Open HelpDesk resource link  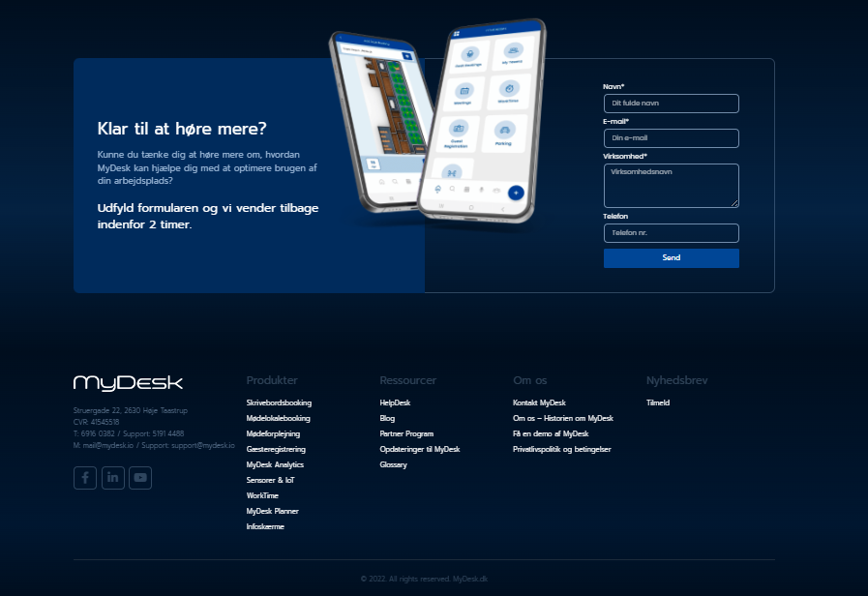point(395,402)
